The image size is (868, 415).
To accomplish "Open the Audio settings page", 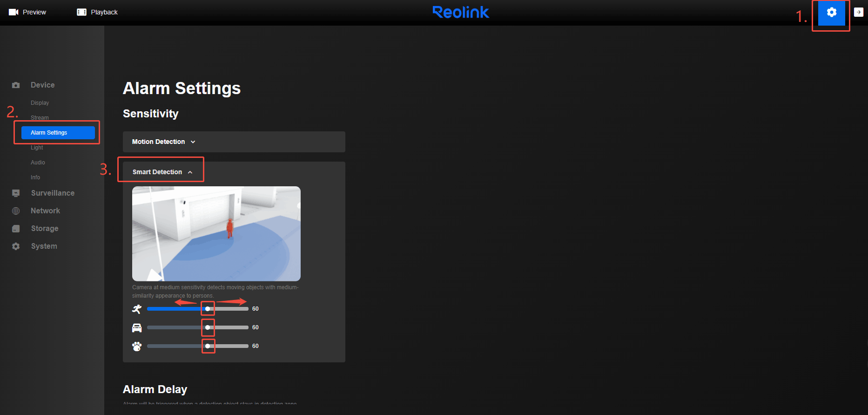I will [38, 163].
